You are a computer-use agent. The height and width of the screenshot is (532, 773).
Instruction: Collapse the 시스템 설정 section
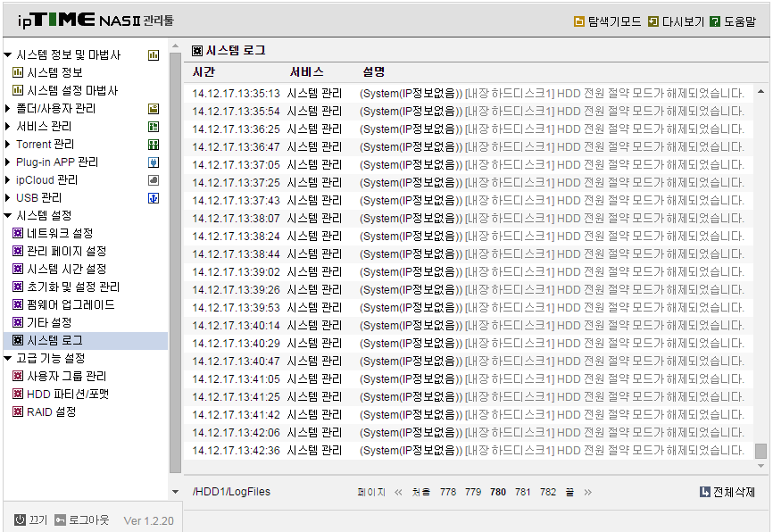7,215
